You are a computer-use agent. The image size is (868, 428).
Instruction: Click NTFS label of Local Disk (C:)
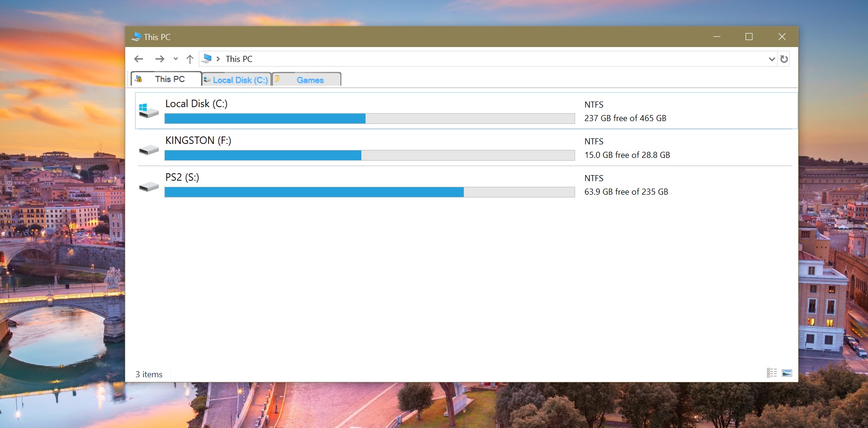pos(594,105)
